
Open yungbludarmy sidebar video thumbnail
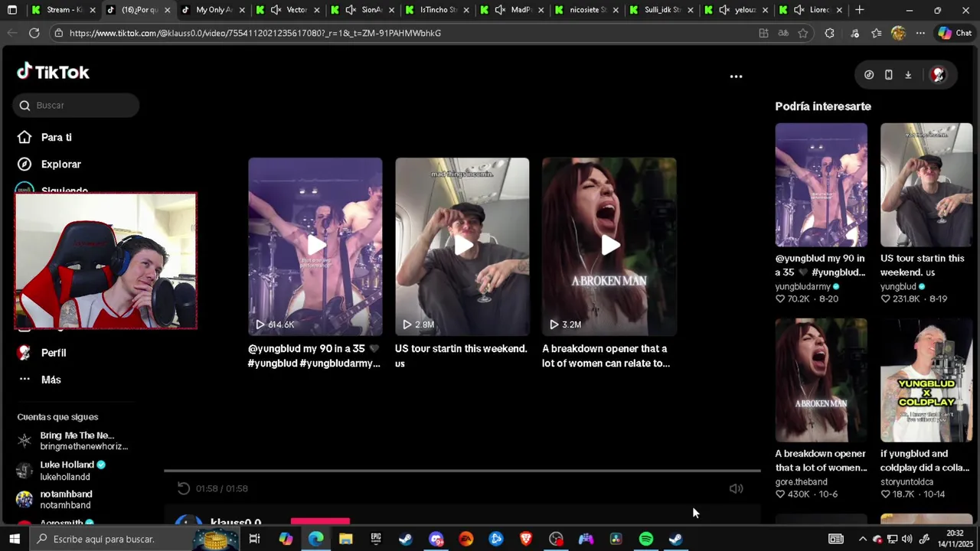pos(821,185)
